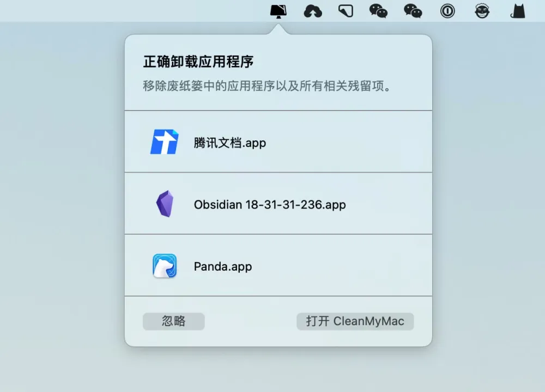Dismiss popup with the 忽略 button
This screenshot has width=545, height=392.
point(173,321)
